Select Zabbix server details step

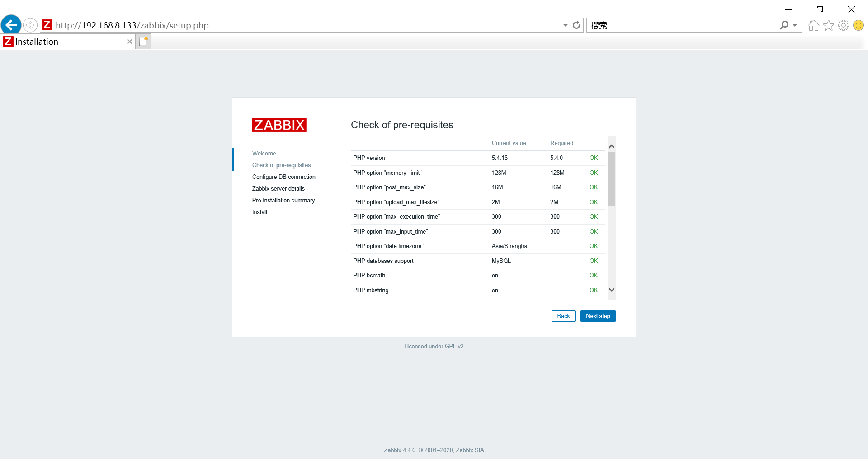278,189
